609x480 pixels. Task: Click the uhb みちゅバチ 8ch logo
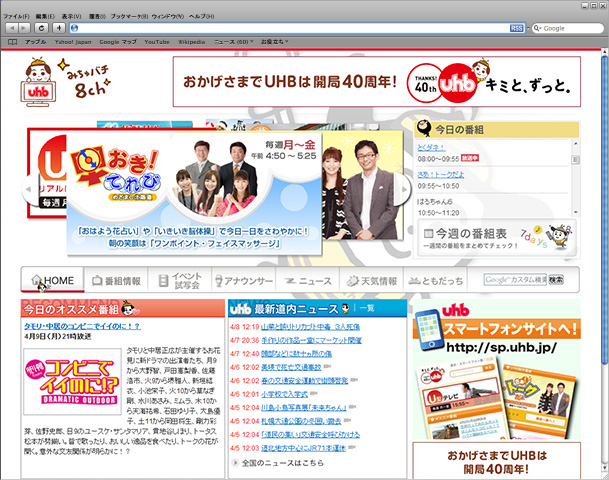[65, 82]
